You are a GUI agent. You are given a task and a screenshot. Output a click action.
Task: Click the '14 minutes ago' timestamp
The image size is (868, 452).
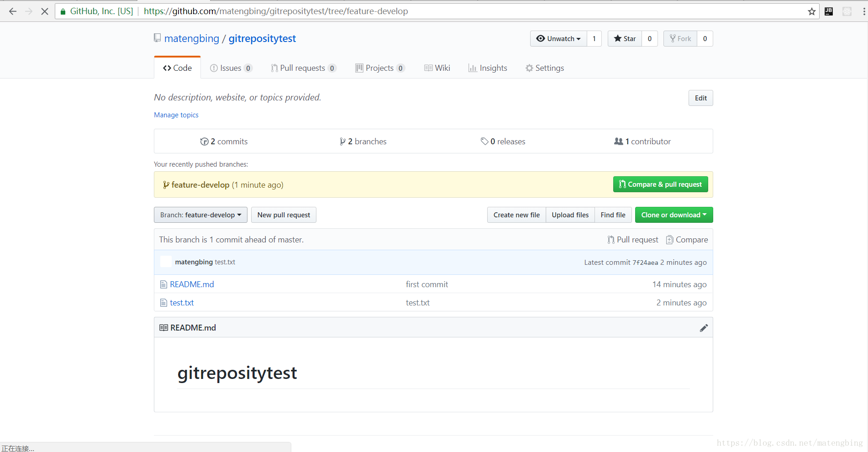(x=679, y=284)
